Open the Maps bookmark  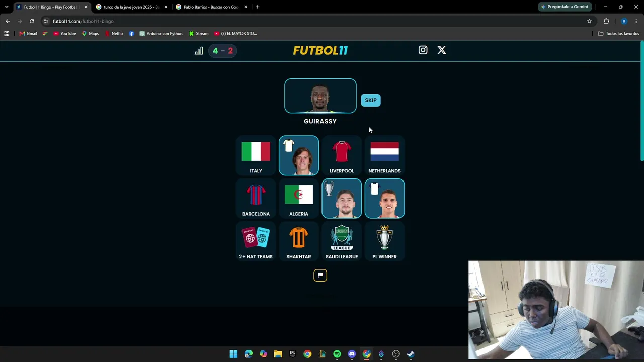[90, 34]
